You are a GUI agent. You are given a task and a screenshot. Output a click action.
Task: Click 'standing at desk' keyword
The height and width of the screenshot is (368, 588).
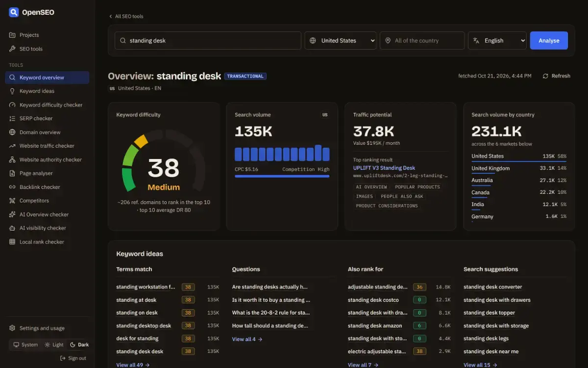(x=136, y=300)
